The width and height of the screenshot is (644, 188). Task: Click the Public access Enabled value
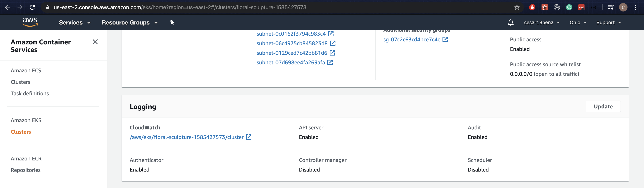coord(520,49)
